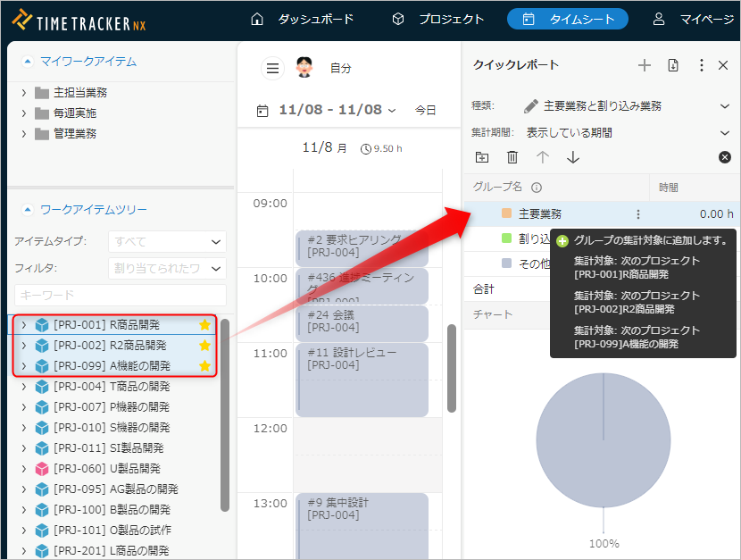Click the キーワード search field
Viewport: 741px width, 560px height.
[x=121, y=295]
